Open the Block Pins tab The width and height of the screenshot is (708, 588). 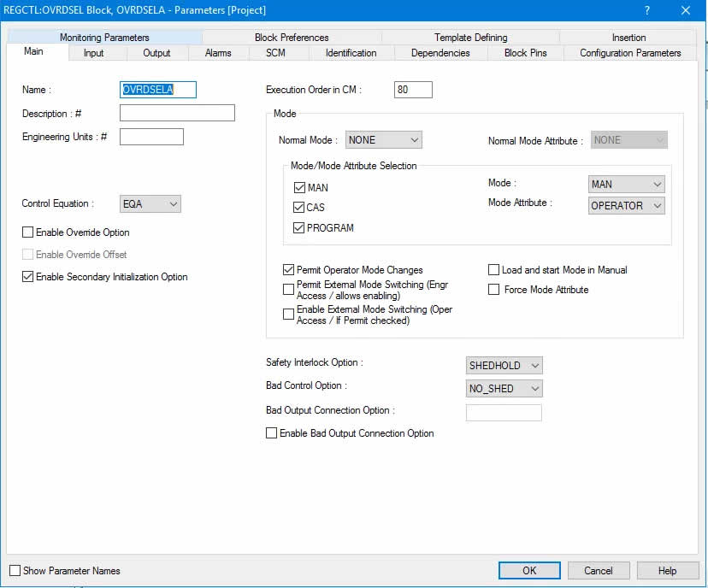click(x=525, y=53)
